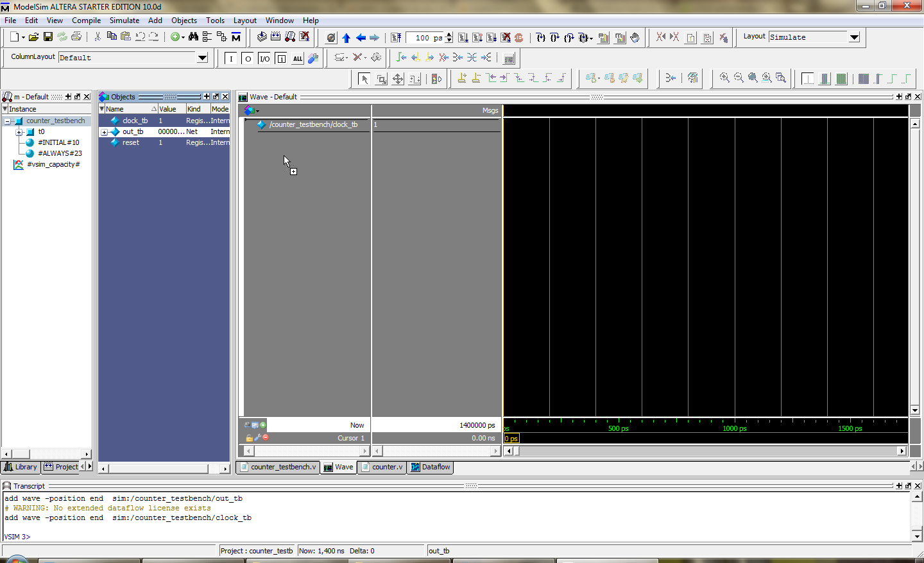Click the wave pane horizontal scrollbar
The height and width of the screenshot is (563, 924).
[705, 451]
